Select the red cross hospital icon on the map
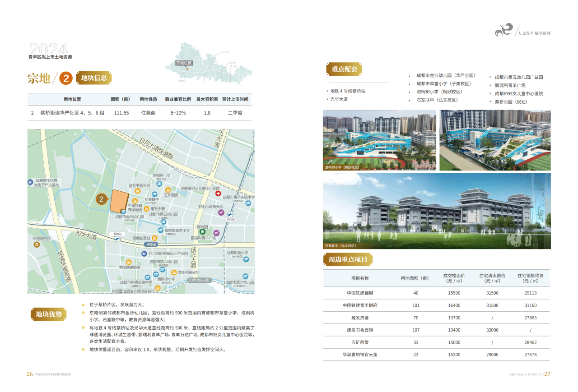This screenshot has width=578, height=392. 218,194
